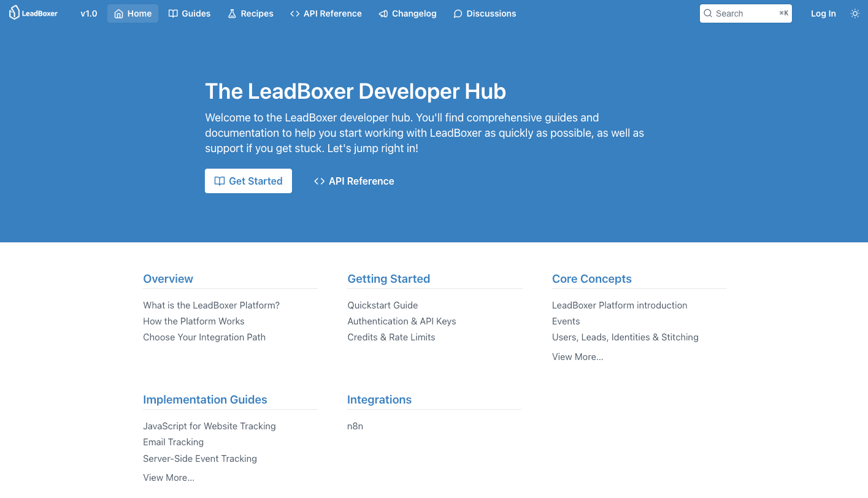Viewport: 868px width, 498px height.
Task: Open API Reference in the top navigation
Action: pos(326,13)
